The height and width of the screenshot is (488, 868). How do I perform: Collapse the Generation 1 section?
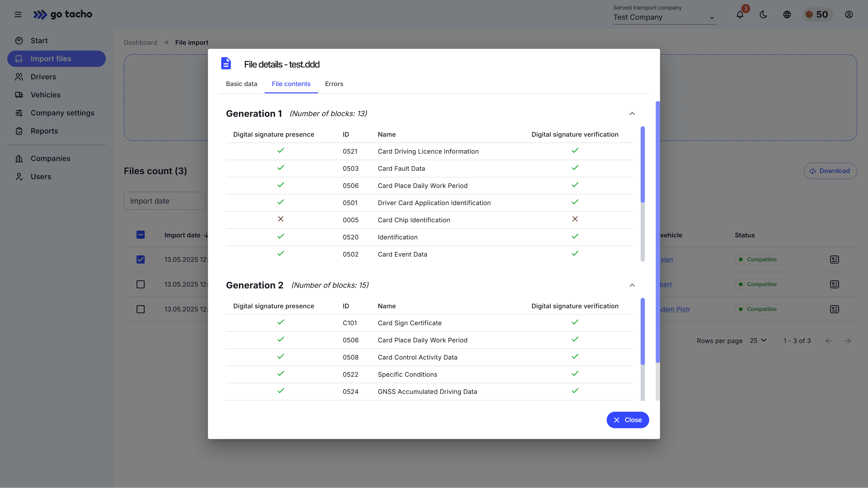(x=632, y=114)
